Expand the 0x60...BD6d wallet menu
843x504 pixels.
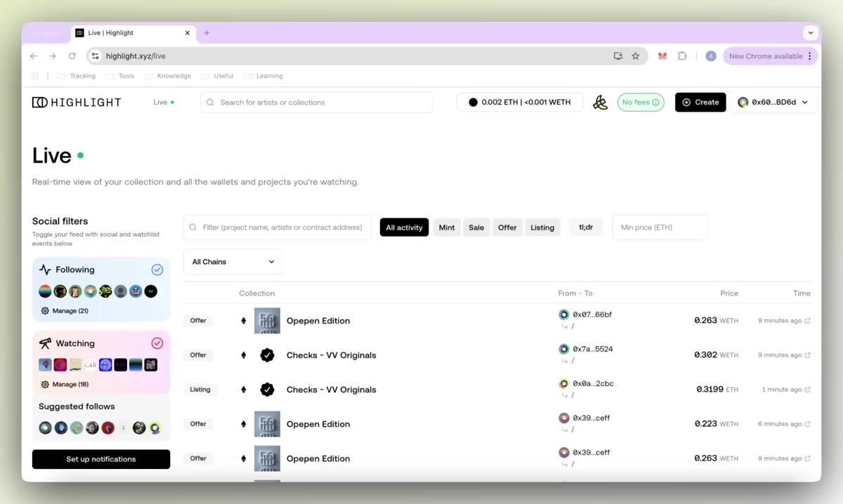(773, 102)
